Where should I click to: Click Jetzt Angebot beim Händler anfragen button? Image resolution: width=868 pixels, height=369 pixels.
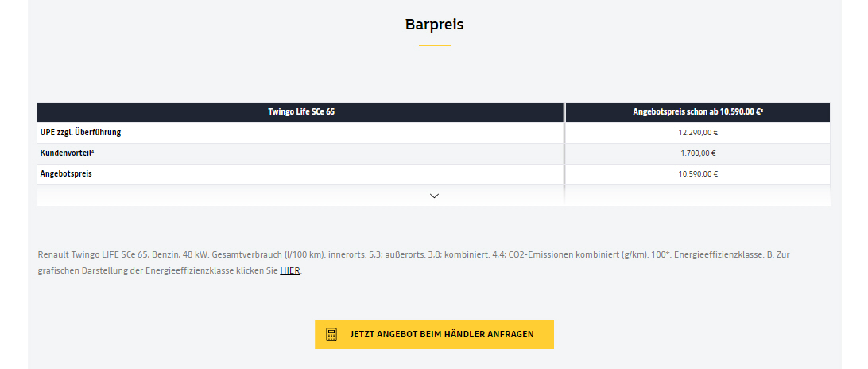[434, 334]
